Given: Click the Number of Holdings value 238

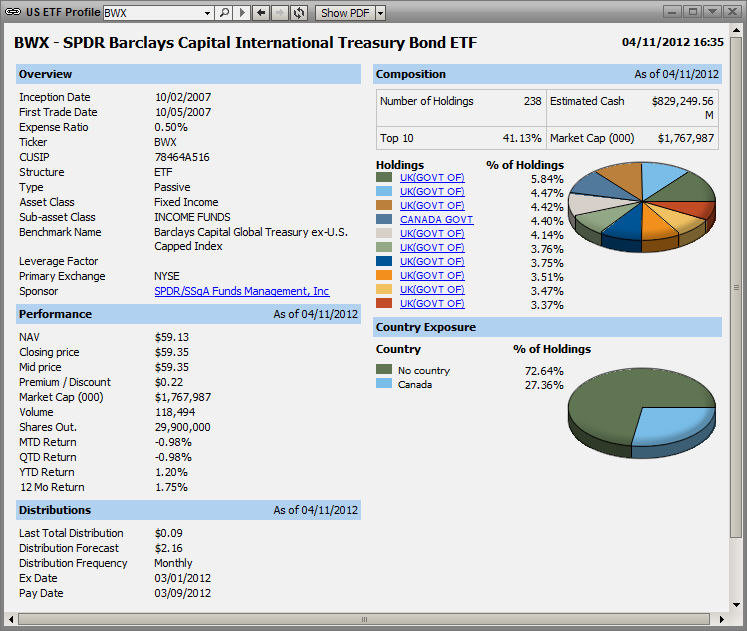Looking at the screenshot, I should click(x=533, y=101).
